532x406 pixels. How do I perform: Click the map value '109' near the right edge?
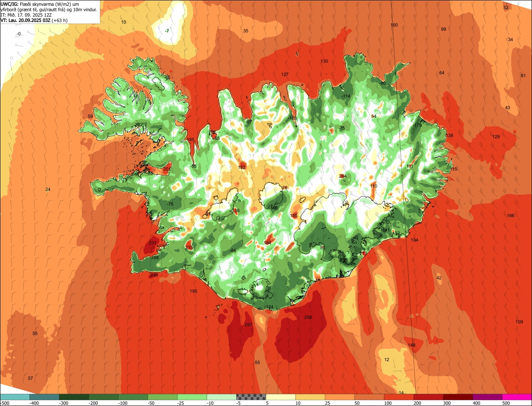click(520, 322)
